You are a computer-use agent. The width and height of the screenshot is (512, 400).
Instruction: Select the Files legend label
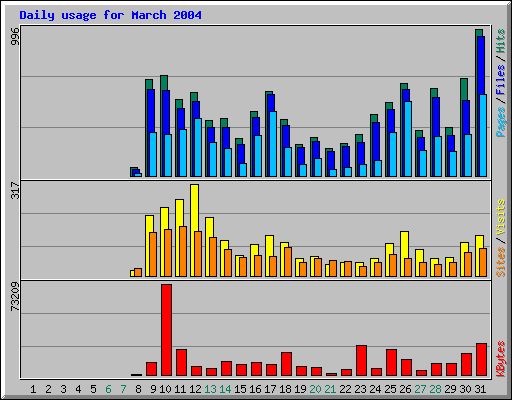click(x=500, y=80)
